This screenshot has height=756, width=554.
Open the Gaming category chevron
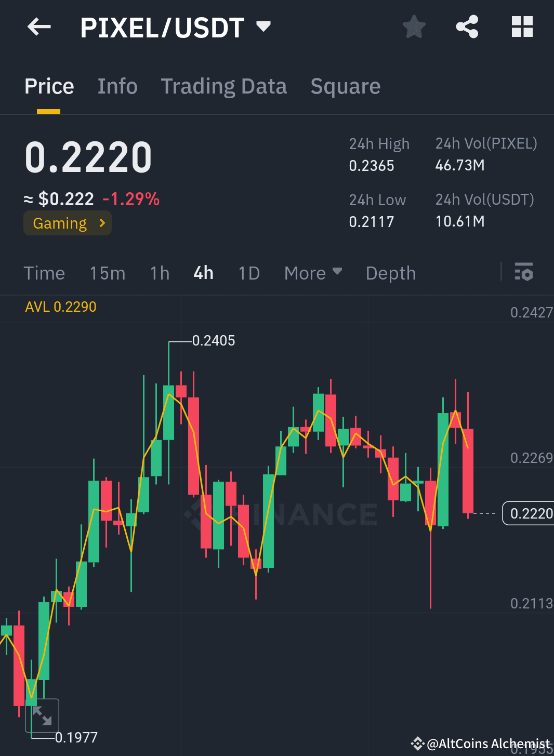[102, 223]
